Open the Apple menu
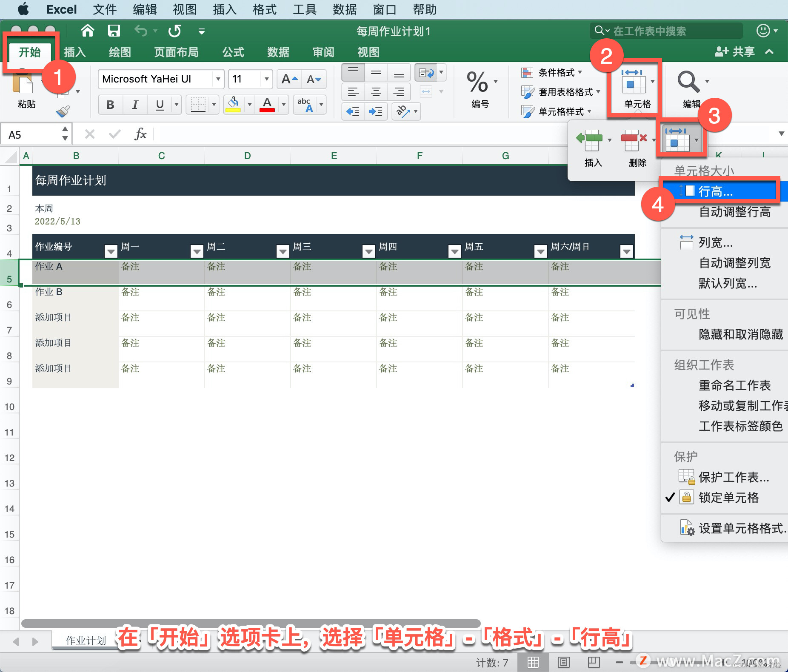Image resolution: width=788 pixels, height=672 pixels. coord(23,9)
